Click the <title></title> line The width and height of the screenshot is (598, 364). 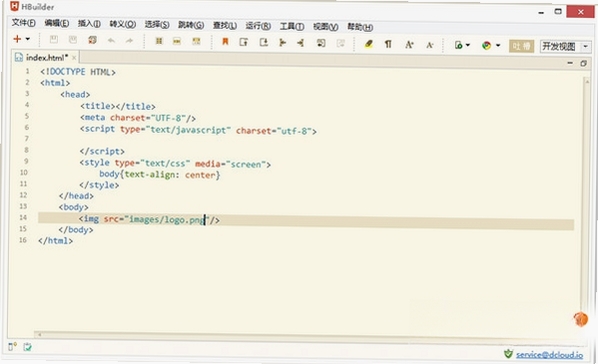point(118,106)
